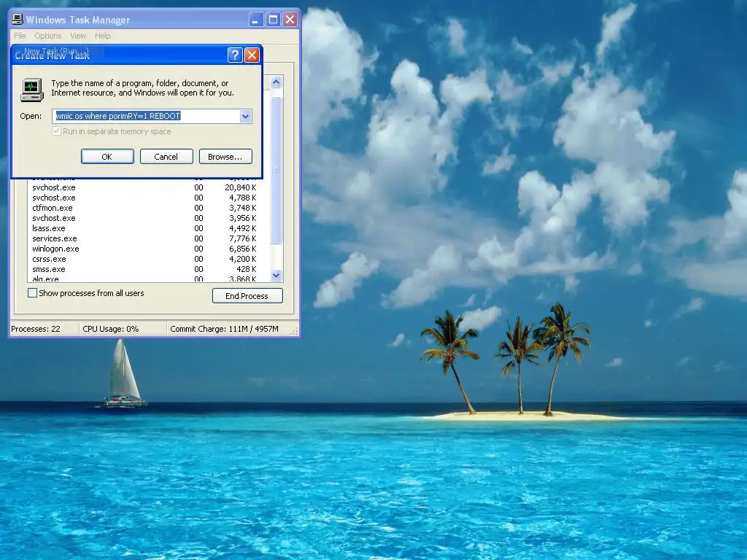Open the View menu in Task Manager
This screenshot has height=560, width=747.
78,36
